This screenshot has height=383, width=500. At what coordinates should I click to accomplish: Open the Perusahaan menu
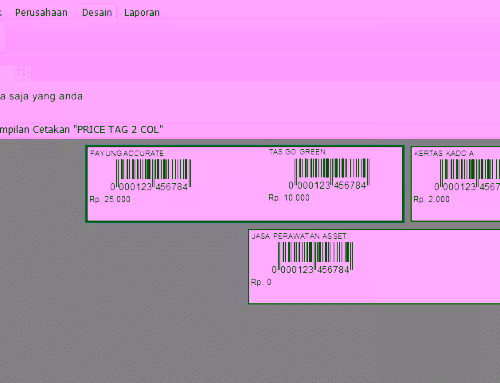point(41,13)
